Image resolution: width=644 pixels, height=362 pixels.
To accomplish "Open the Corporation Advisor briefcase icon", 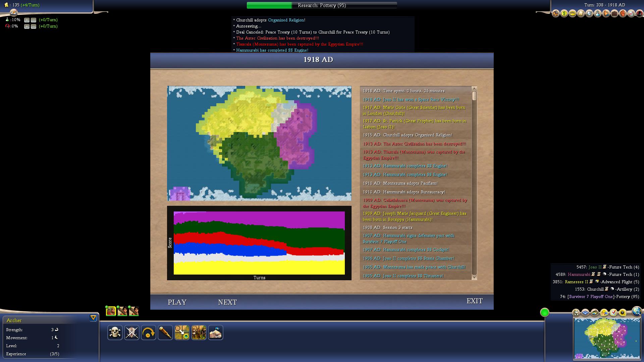I will (614, 13).
